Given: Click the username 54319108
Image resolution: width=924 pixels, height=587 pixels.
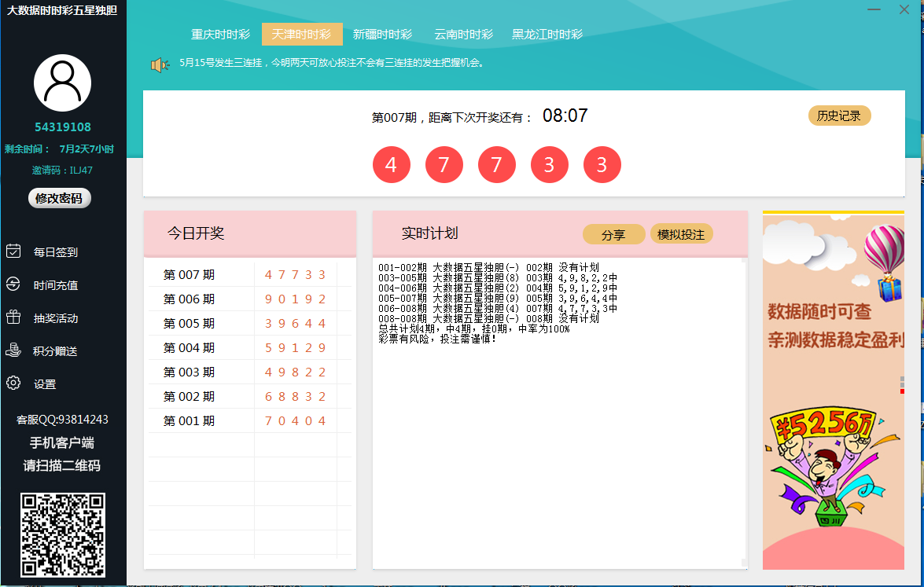Looking at the screenshot, I should pos(62,127).
